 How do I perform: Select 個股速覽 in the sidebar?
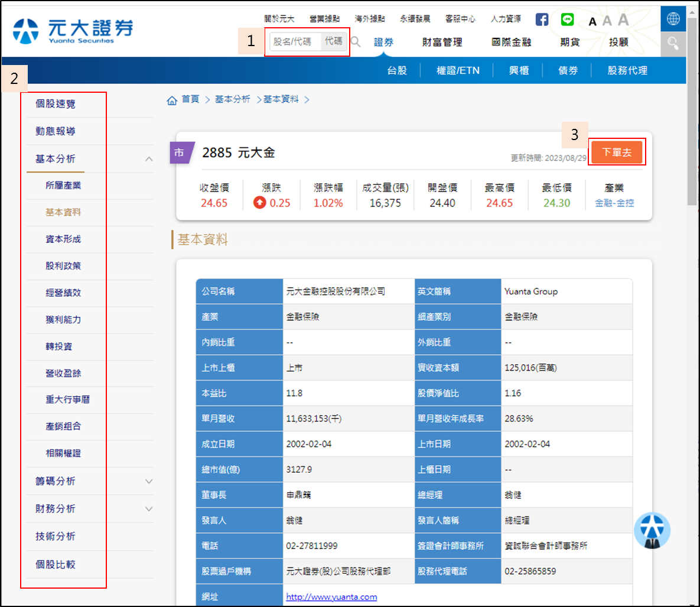coord(56,104)
